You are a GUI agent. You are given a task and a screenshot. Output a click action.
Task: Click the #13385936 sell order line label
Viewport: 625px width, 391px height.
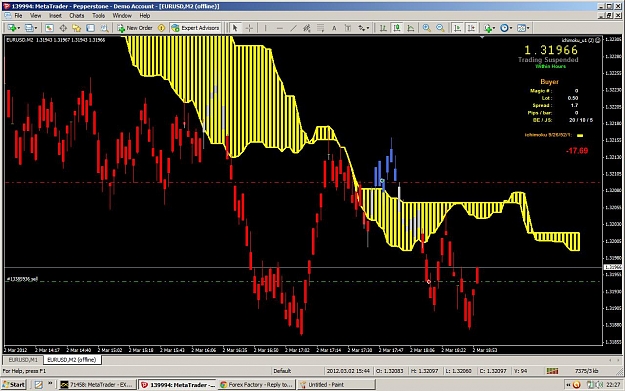(x=22, y=279)
